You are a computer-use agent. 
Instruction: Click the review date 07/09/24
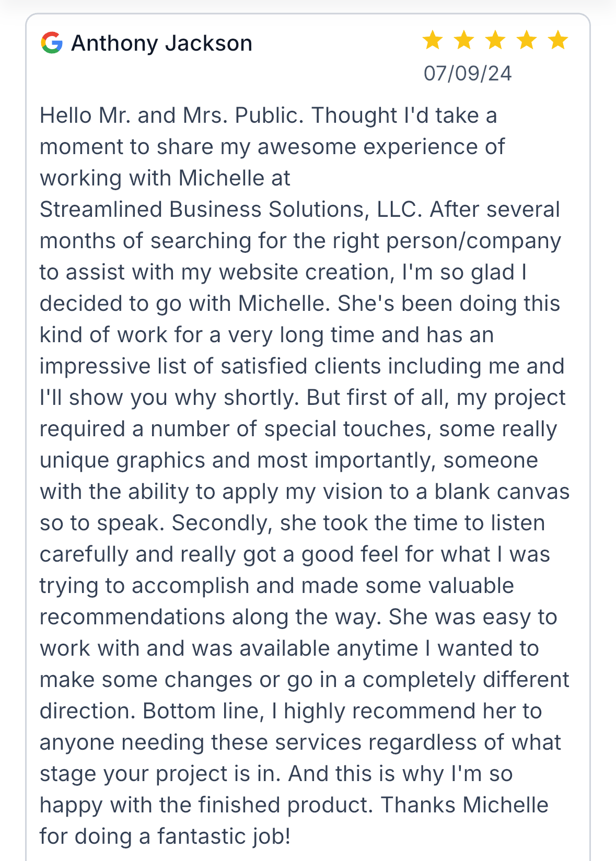pos(468,74)
